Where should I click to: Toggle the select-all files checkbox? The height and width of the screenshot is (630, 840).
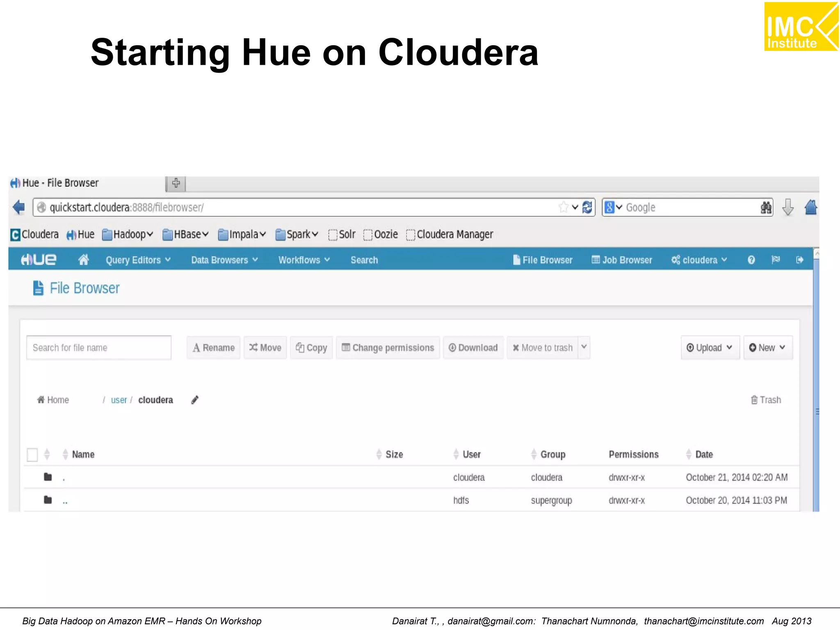click(x=32, y=454)
